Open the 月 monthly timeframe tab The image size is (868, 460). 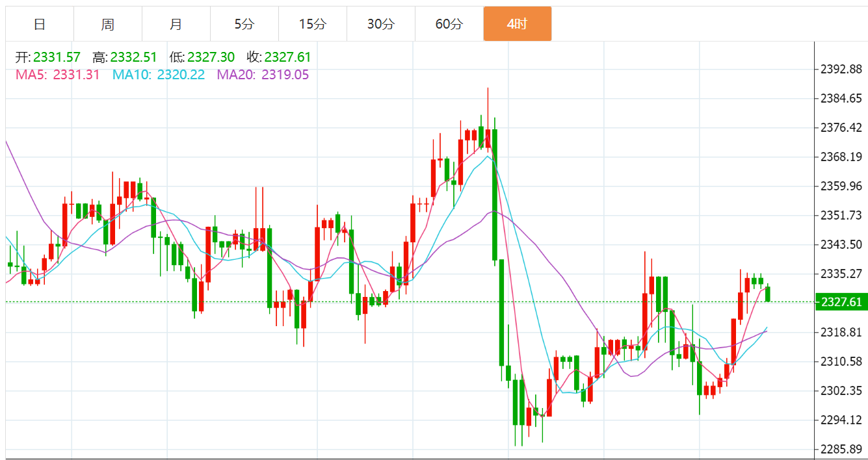click(176, 24)
